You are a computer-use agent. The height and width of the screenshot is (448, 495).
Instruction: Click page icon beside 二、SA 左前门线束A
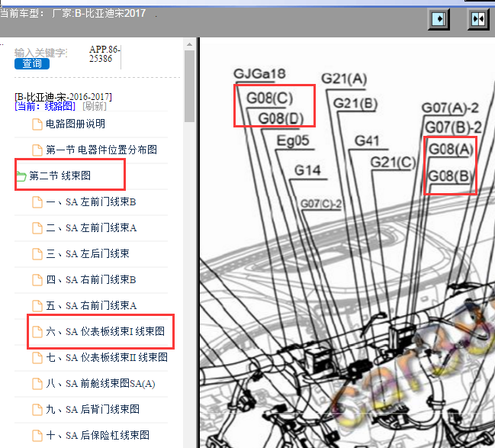click(37, 227)
